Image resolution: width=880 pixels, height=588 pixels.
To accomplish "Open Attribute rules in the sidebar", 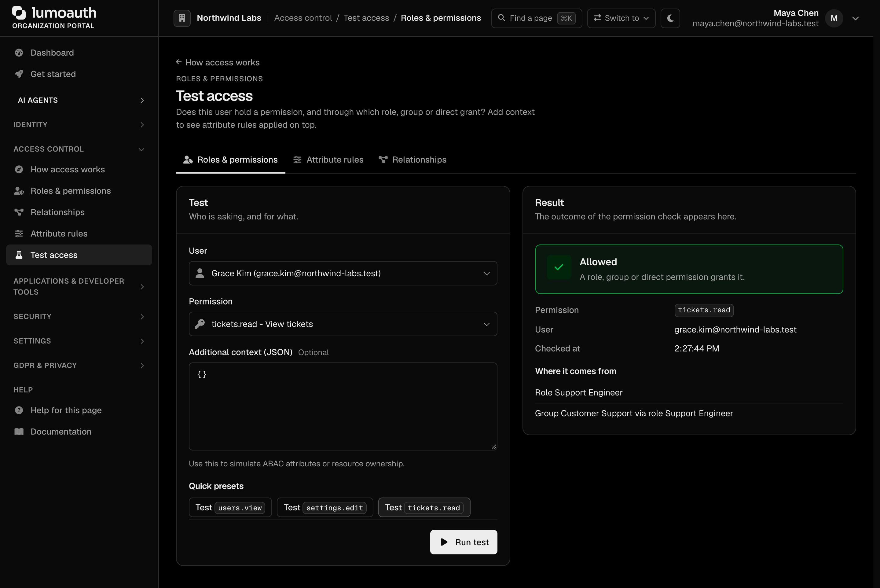I will coord(79,233).
